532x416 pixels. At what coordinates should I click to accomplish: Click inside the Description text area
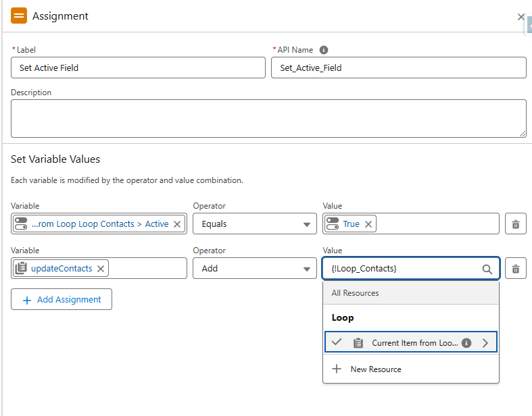[x=268, y=118]
